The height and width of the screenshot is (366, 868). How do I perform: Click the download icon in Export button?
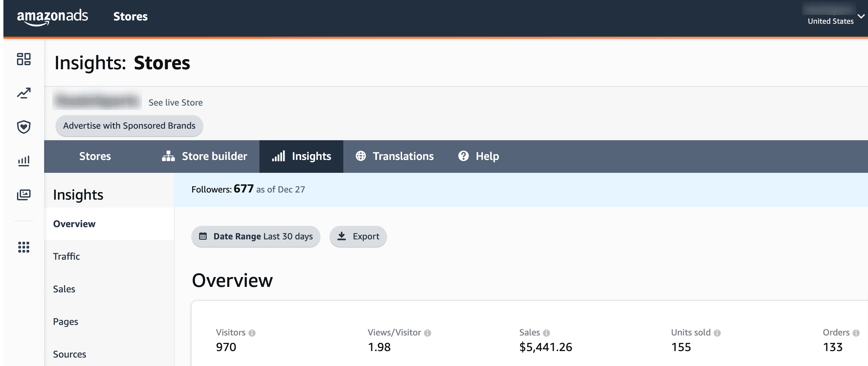point(342,236)
